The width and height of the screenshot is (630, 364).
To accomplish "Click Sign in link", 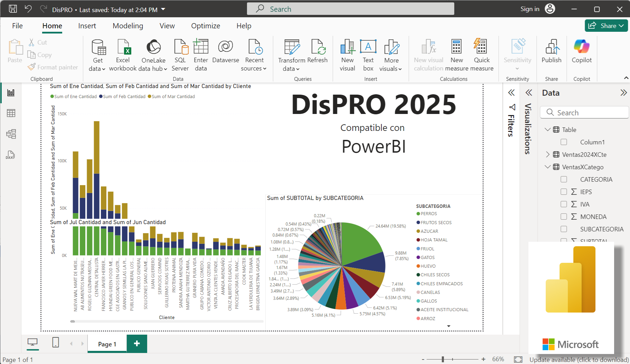I will [x=530, y=9].
